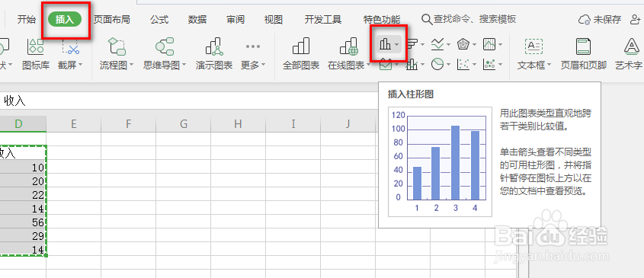Insert a 演示图表 presentation chart

[214, 53]
